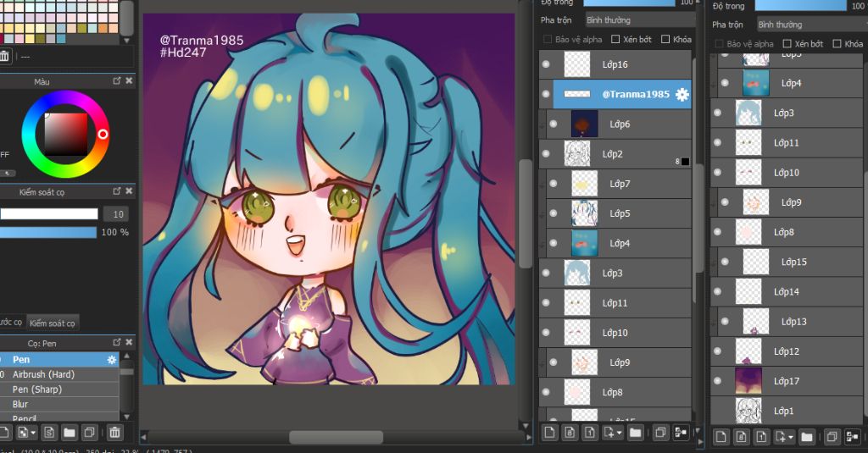The width and height of the screenshot is (868, 453).
Task: Toggle visibility of the @Tranma1985 layer
Action: coord(546,94)
